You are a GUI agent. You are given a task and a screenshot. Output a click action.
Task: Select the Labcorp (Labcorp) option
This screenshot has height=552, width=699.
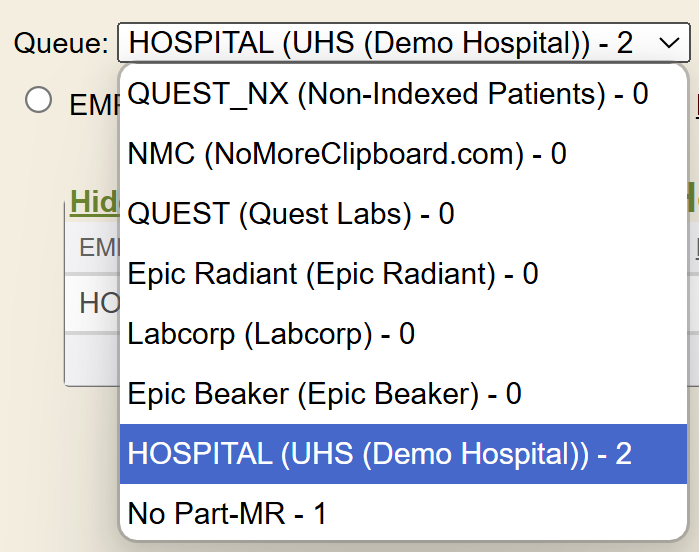coord(271,334)
